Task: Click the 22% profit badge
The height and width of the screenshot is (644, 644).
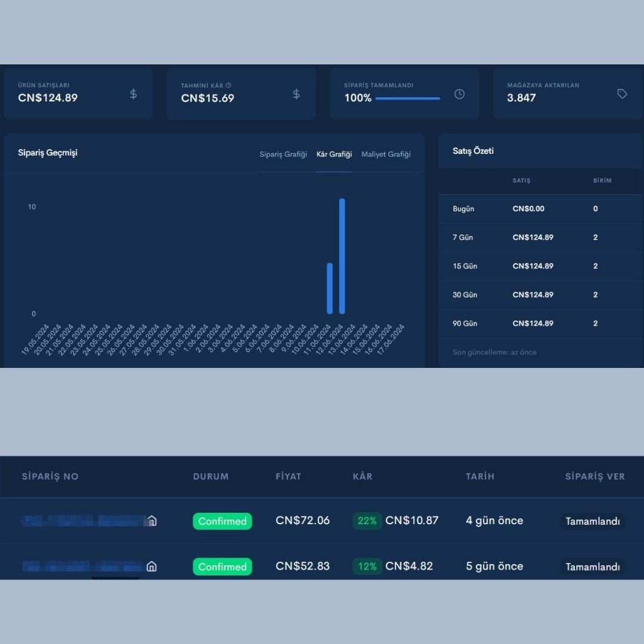Action: pos(367,521)
